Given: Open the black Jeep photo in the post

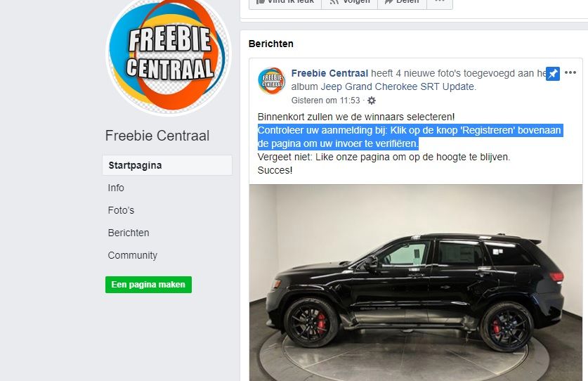Looking at the screenshot, I should 415,283.
